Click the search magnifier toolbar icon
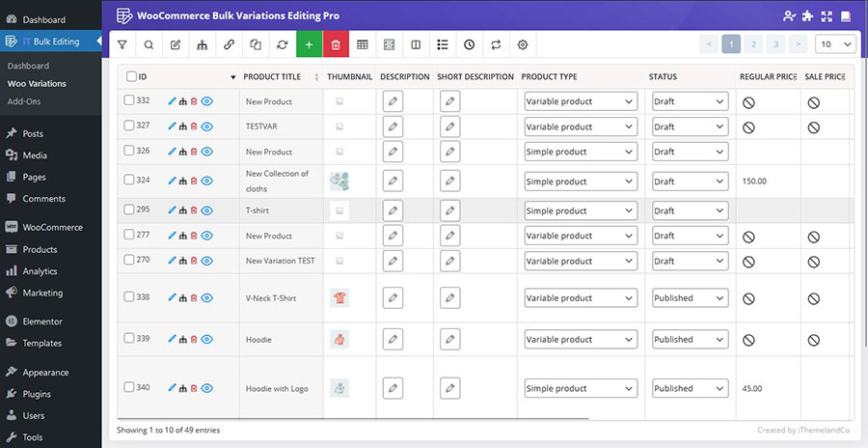This screenshot has width=868, height=448. coord(149,45)
